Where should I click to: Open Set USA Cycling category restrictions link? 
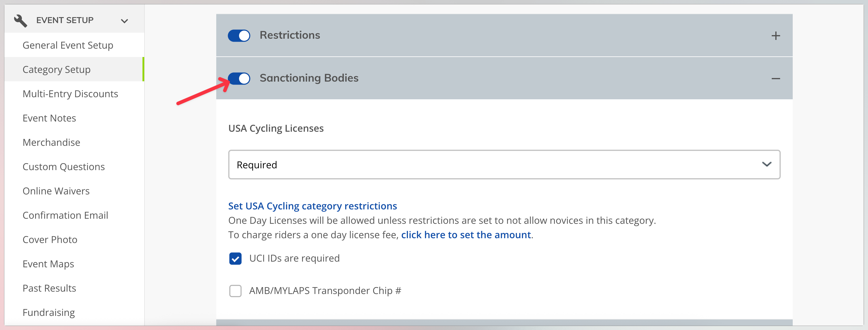(312, 206)
